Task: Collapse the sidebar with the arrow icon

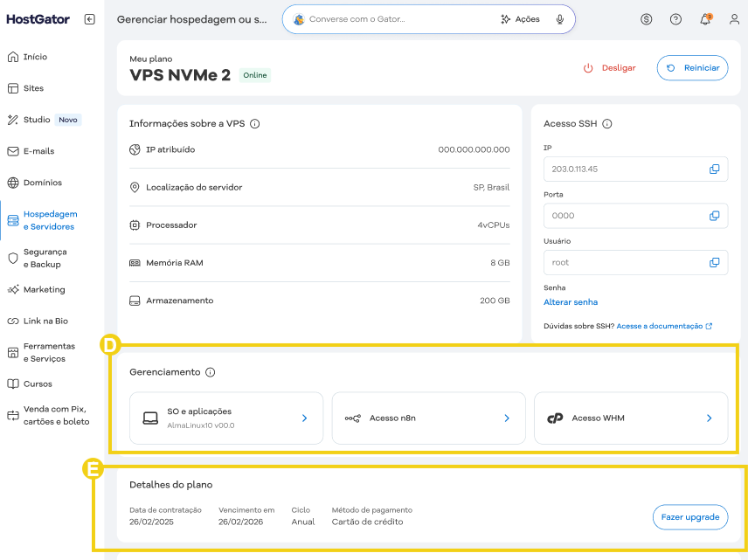Action: point(90,19)
